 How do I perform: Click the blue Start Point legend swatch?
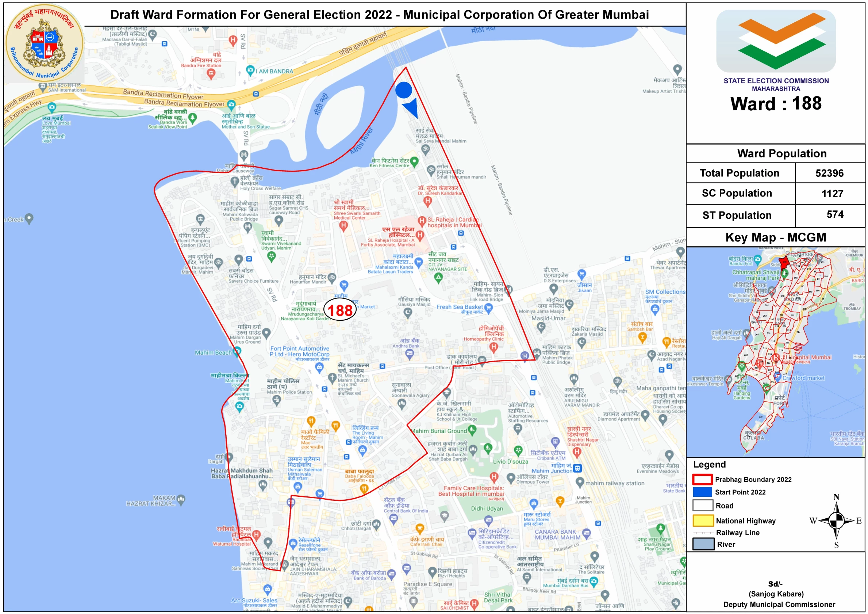tap(702, 492)
